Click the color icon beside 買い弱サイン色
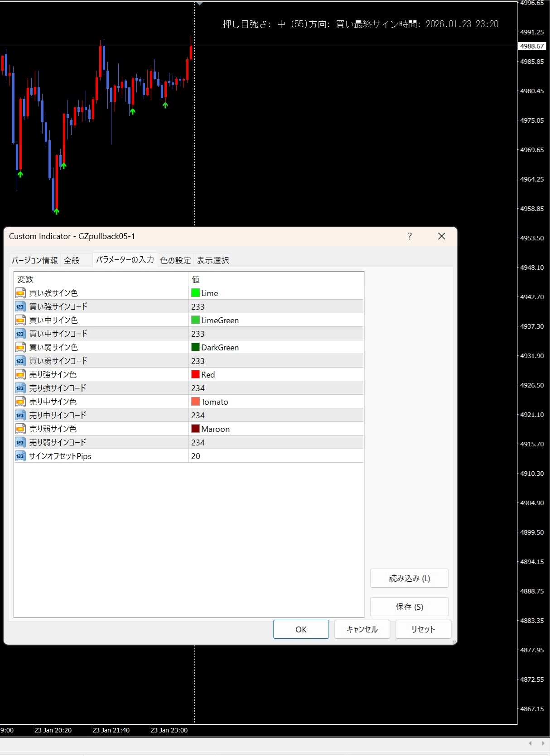Image resolution: width=550 pixels, height=756 pixels. tap(20, 347)
